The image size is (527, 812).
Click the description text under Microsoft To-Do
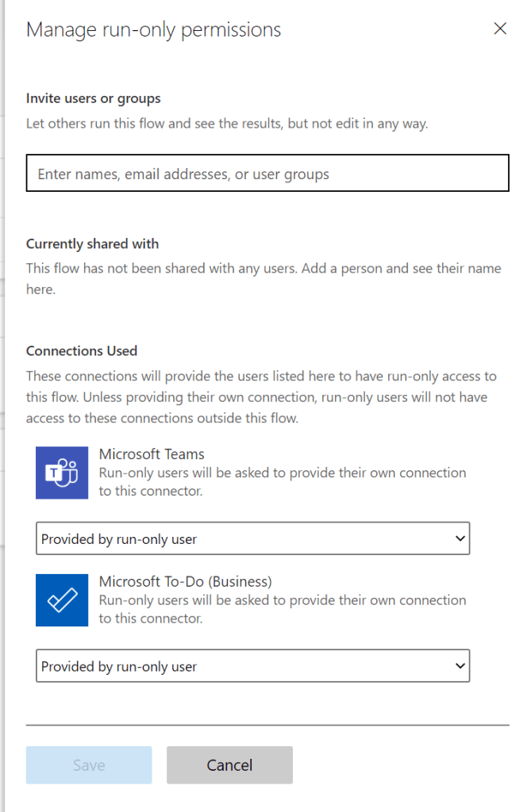(282, 609)
